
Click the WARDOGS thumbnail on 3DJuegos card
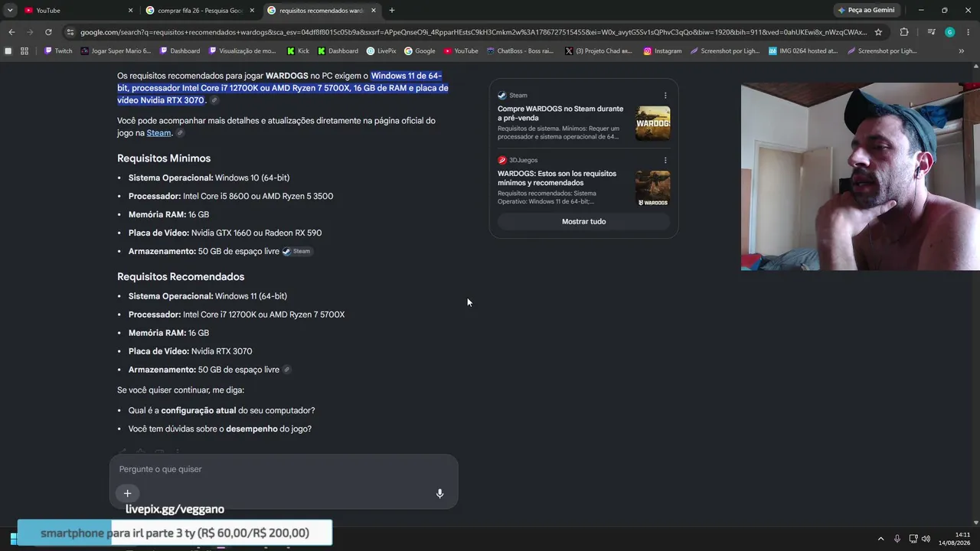coord(652,188)
